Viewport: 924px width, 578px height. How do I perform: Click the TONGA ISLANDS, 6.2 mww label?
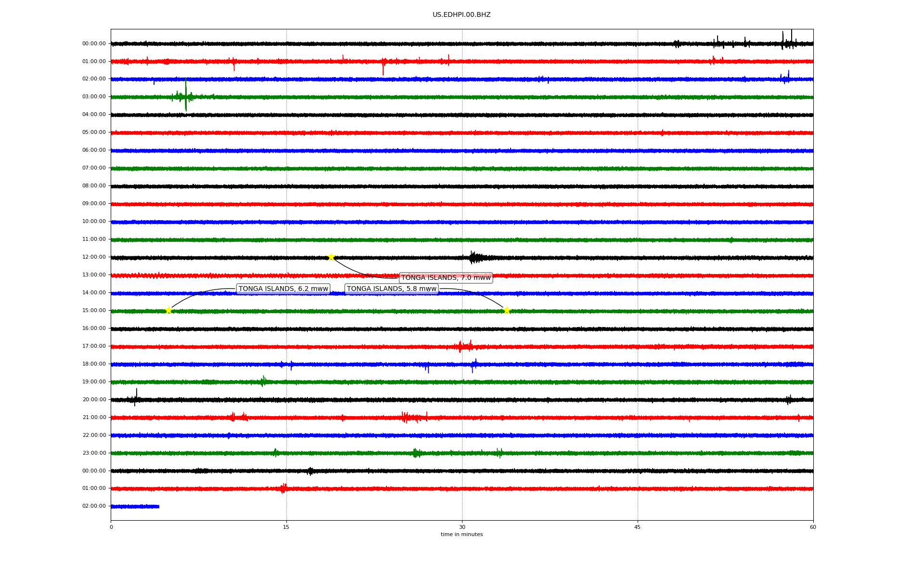(283, 289)
